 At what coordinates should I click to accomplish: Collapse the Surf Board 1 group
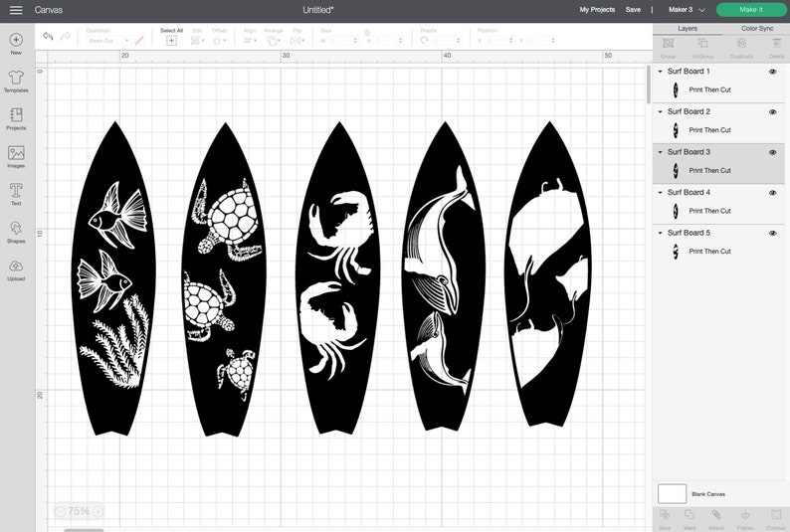point(660,72)
